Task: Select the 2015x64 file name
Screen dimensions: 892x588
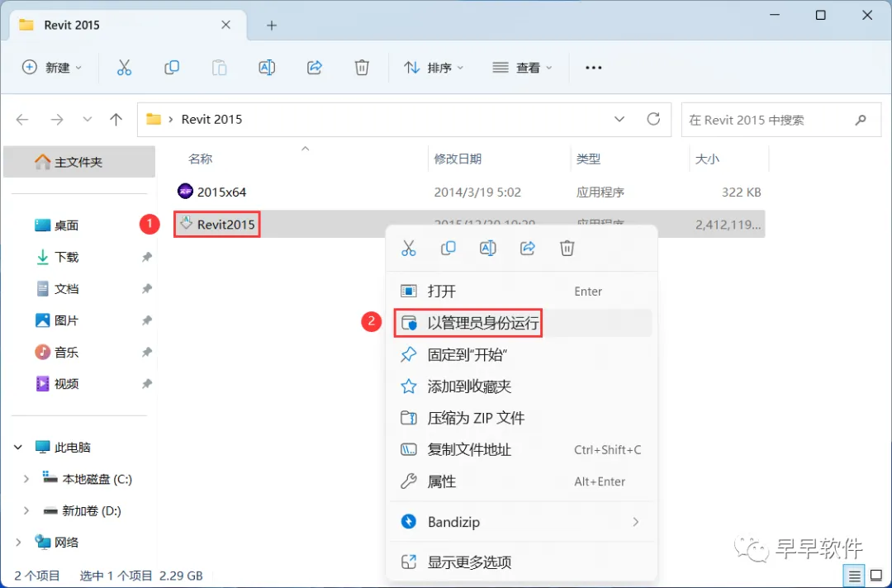Action: tap(222, 192)
